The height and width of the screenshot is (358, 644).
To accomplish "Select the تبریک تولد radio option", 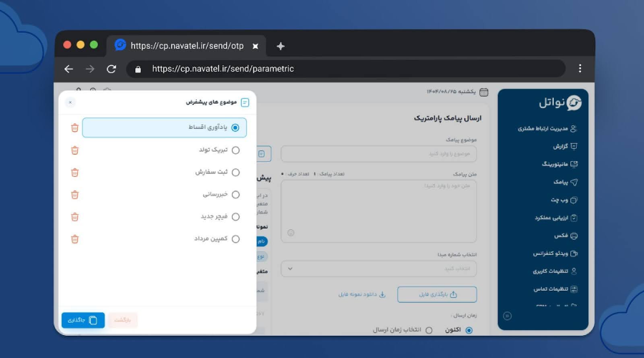I will coord(235,150).
